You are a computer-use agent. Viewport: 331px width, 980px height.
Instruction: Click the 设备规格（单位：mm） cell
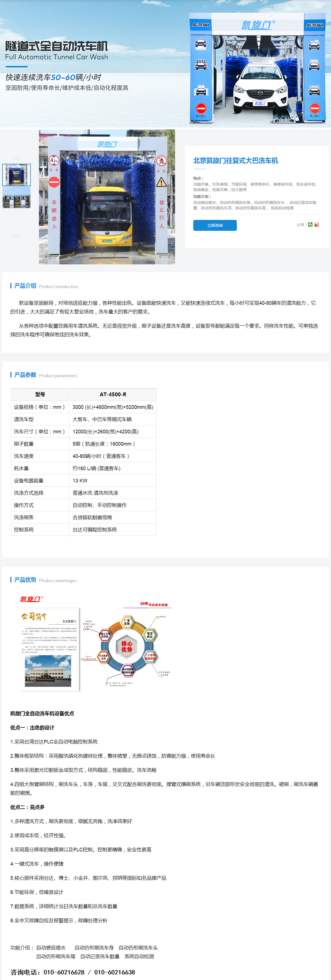(x=40, y=407)
